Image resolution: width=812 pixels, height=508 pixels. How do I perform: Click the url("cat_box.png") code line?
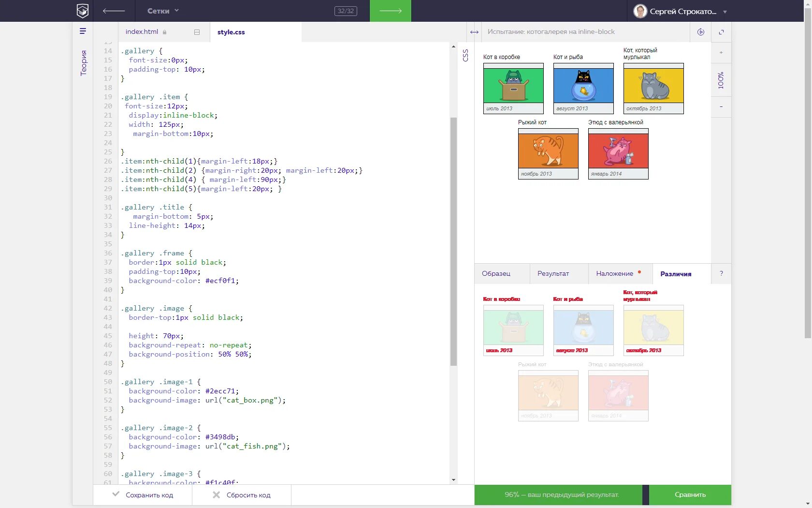pyautogui.click(x=207, y=400)
